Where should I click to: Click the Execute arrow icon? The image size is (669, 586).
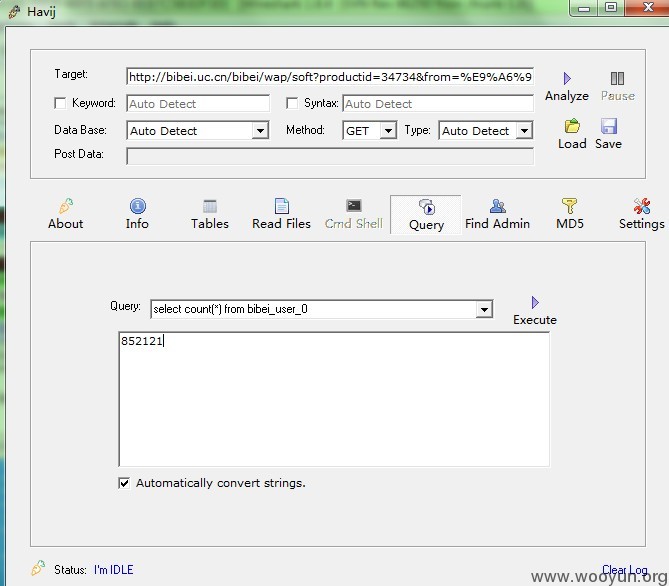tap(535, 303)
